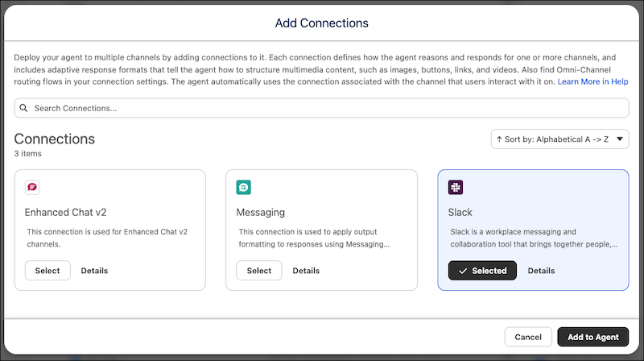Viewport: 644px width, 361px height.
Task: Deselect the Slack connection via Selected button
Action: click(x=482, y=271)
